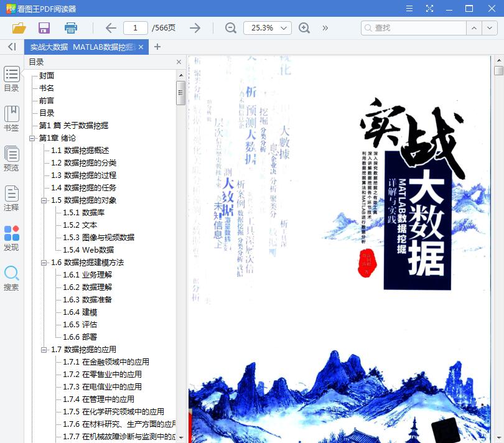Open the hamburger menu in the title bar
This screenshot has width=504, height=443.
[x=409, y=8]
